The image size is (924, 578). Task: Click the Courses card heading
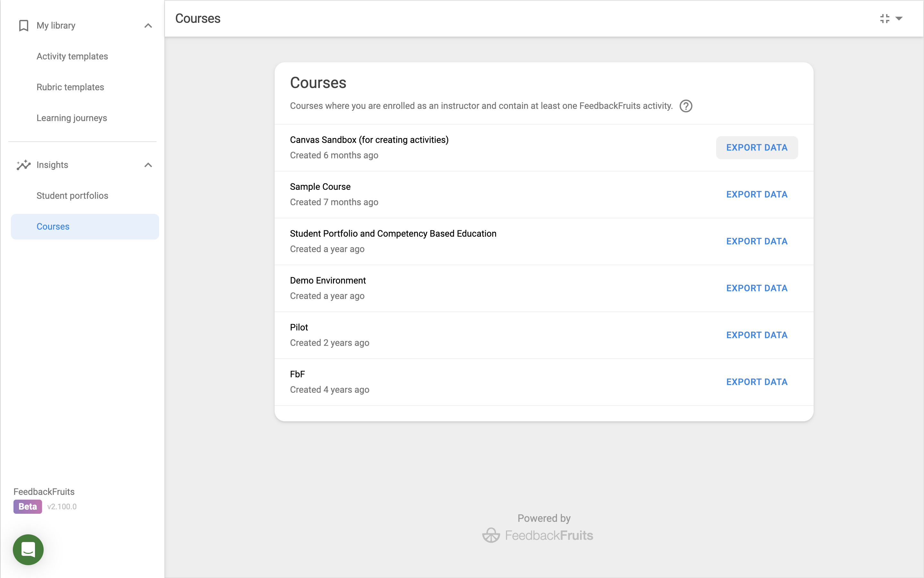click(x=318, y=83)
